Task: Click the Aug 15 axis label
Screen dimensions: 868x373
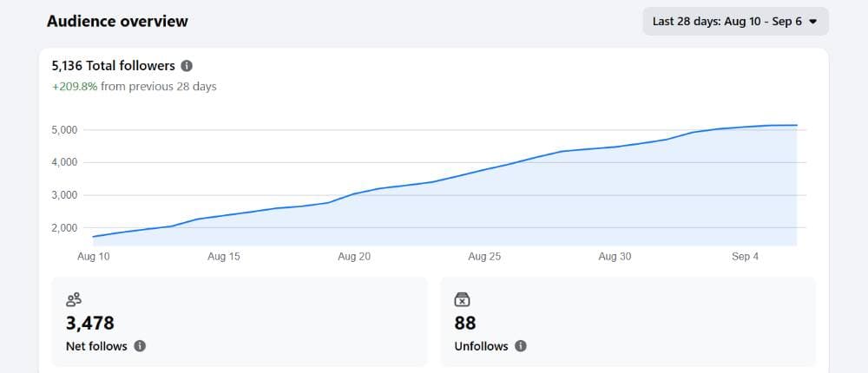Action: (x=224, y=257)
